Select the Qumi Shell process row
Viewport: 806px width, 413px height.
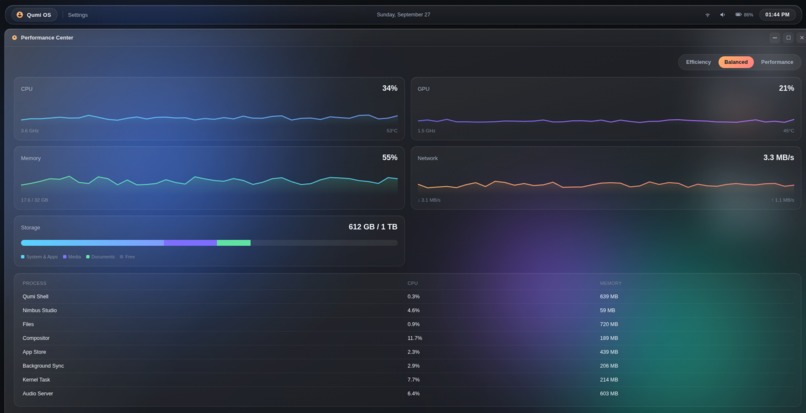407,297
